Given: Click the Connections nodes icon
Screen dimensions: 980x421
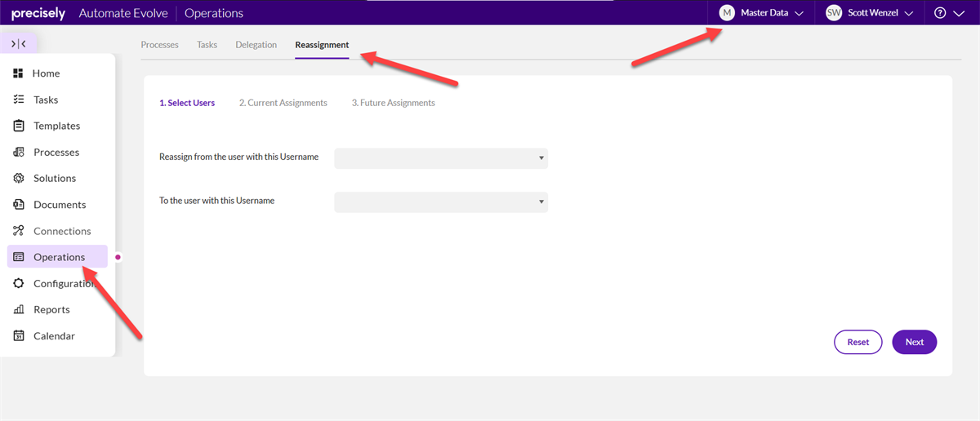Looking at the screenshot, I should click(18, 231).
